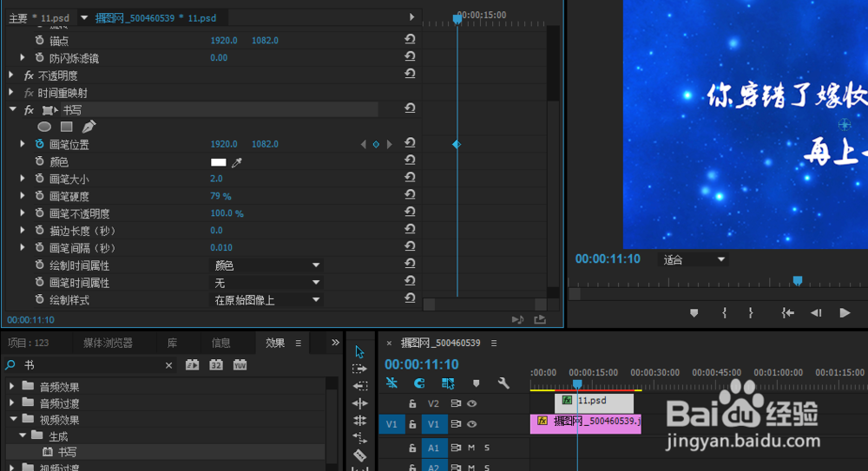868x471 pixels.
Task: Switch to the 项目: 123 tab
Action: pyautogui.click(x=29, y=343)
